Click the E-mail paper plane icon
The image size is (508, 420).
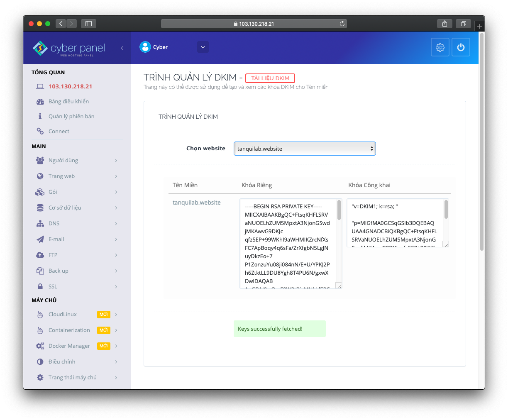coord(40,239)
